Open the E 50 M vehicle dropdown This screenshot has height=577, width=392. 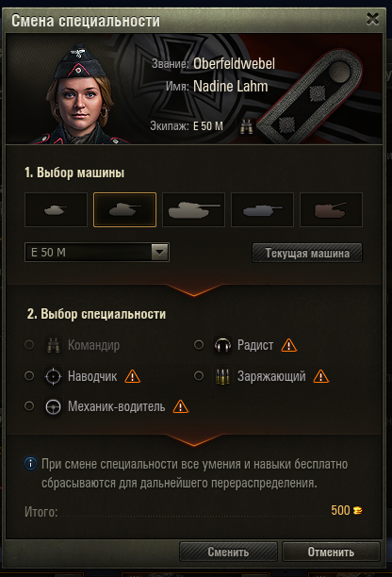click(x=97, y=252)
